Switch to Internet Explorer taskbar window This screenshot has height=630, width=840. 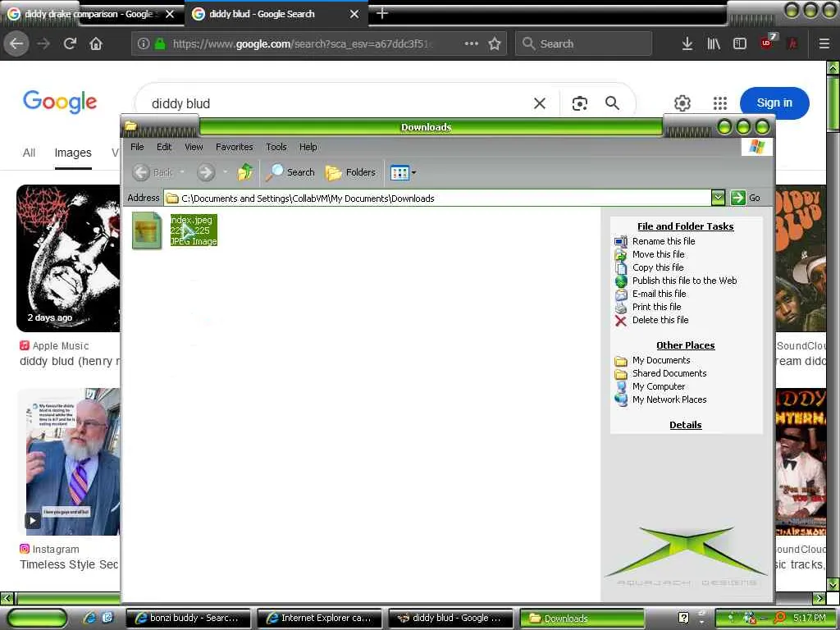[x=319, y=618]
